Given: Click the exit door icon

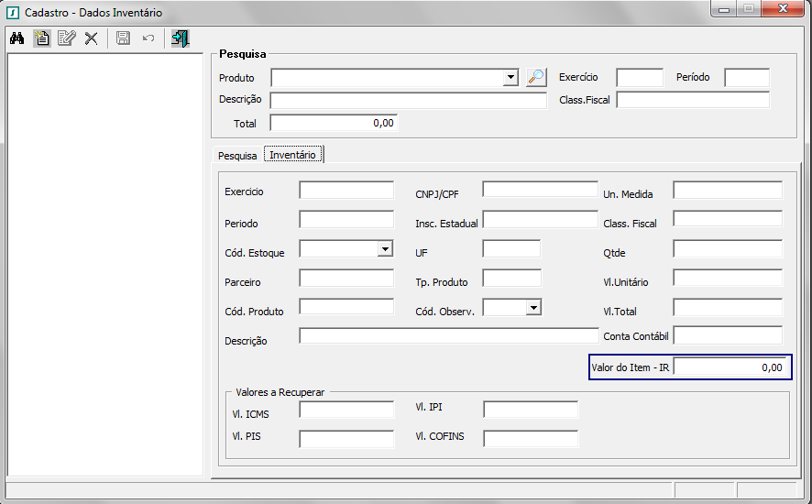Looking at the screenshot, I should click(x=180, y=38).
